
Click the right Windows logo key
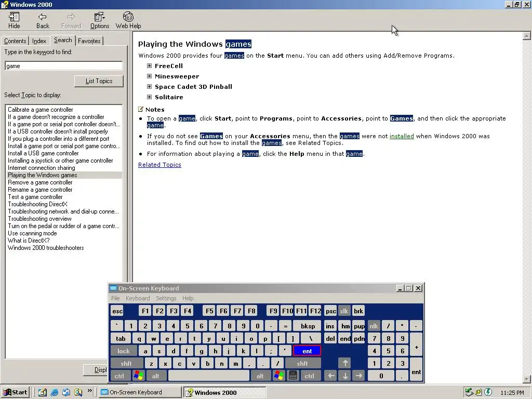tap(279, 376)
